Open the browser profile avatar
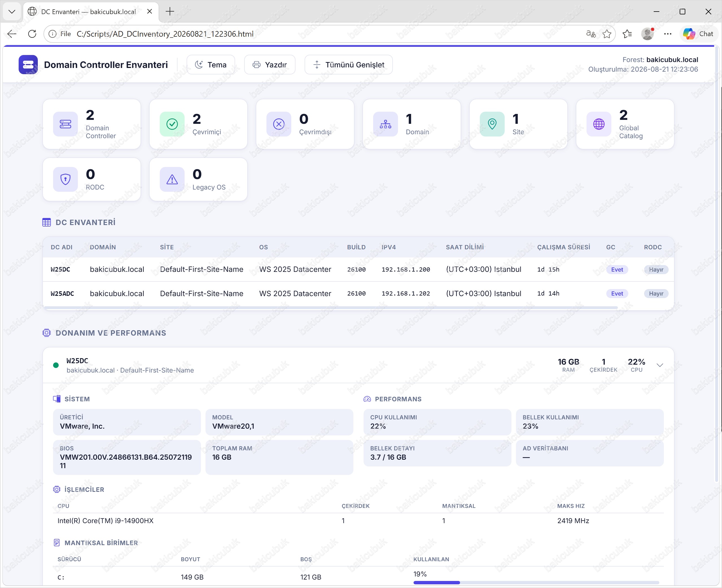Screen dimensions: 722x588 tap(647, 34)
